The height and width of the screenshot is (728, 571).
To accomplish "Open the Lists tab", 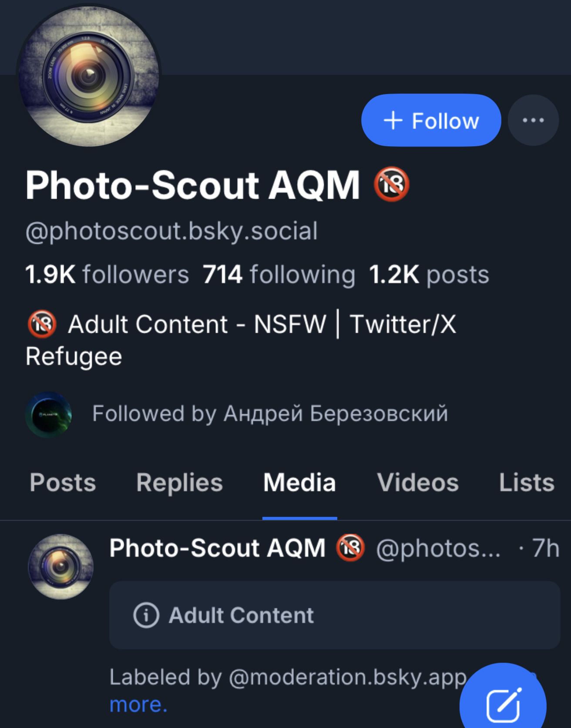I will tap(527, 482).
